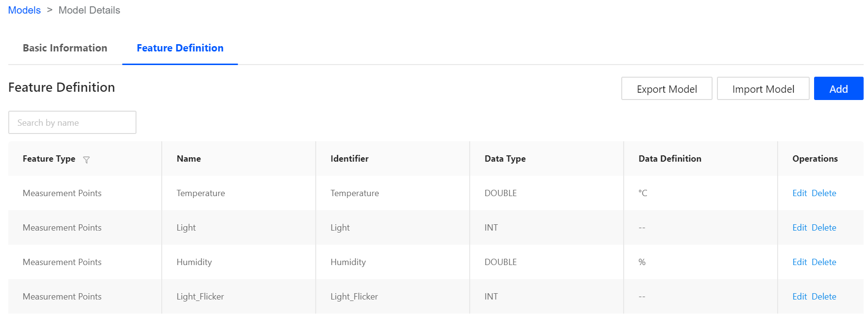Delete the Temperature feature row
This screenshot has height=317, width=868.
824,193
